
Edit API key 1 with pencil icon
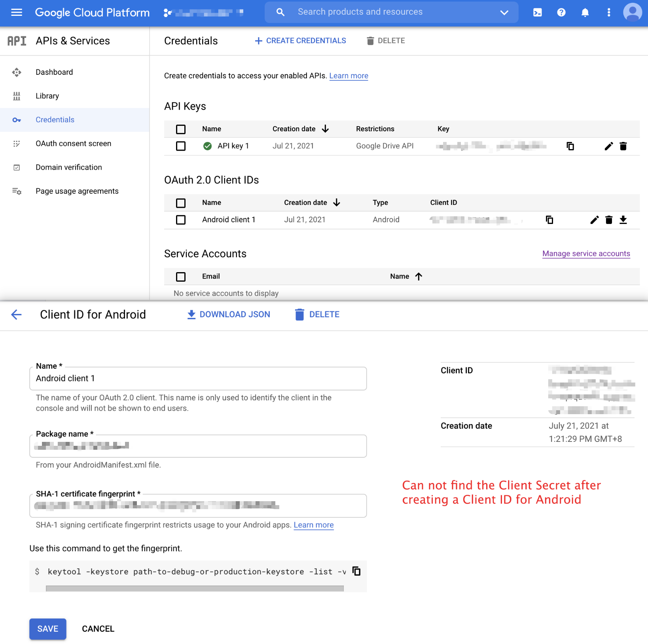[x=608, y=146]
